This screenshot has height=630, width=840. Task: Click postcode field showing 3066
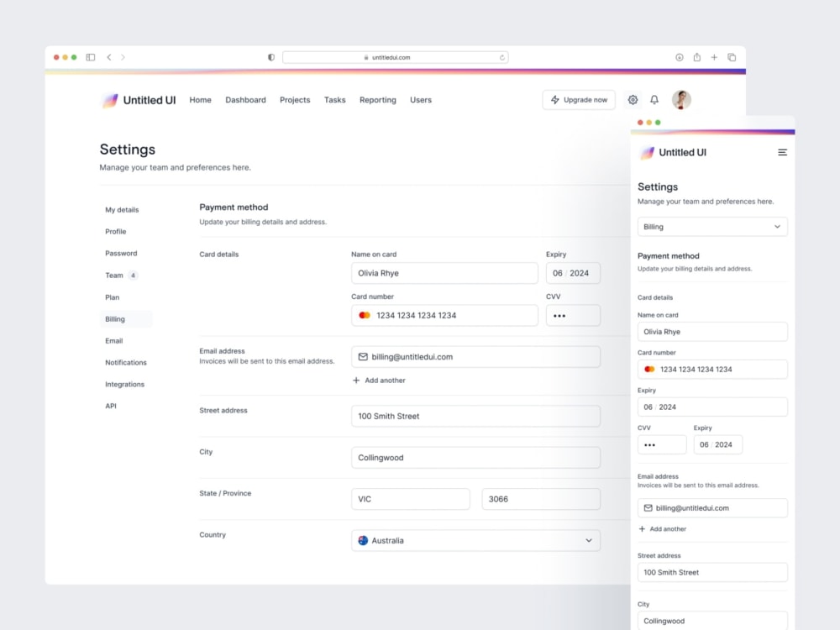pyautogui.click(x=541, y=499)
